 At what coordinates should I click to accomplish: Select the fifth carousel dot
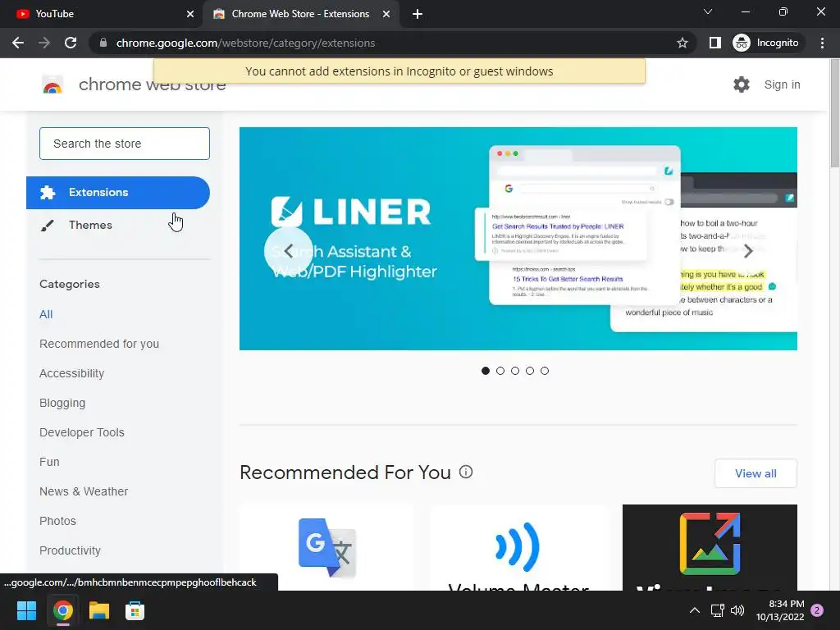point(545,371)
